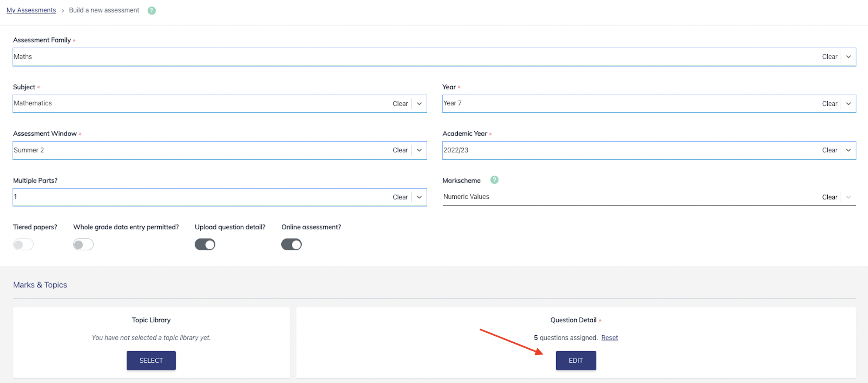Viewport: 868px width, 383px height.
Task: Click SELECT to choose topic library
Action: 151,360
